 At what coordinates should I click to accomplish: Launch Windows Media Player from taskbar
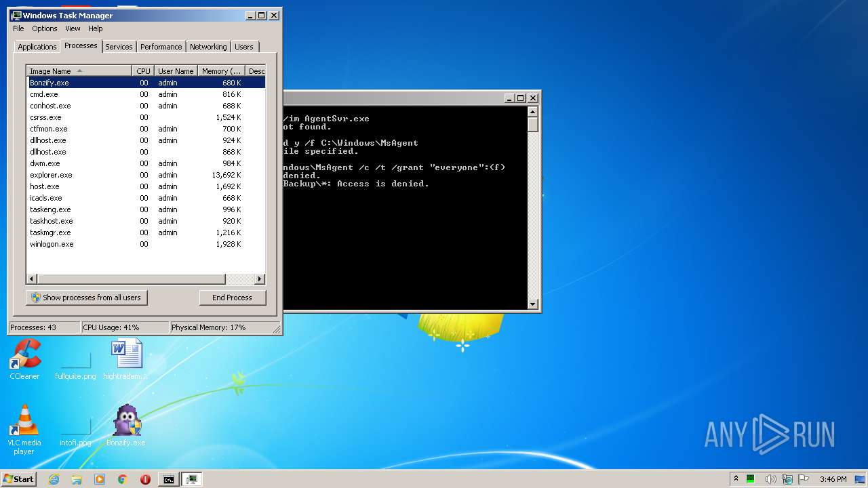(x=100, y=479)
